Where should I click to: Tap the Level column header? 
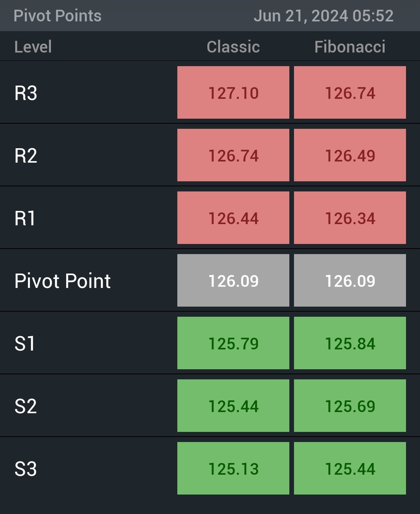33,47
